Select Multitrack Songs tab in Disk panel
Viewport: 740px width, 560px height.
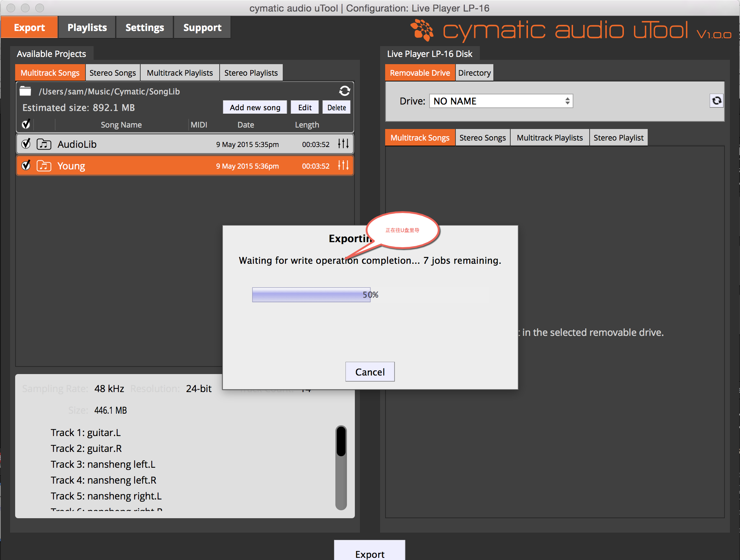420,138
